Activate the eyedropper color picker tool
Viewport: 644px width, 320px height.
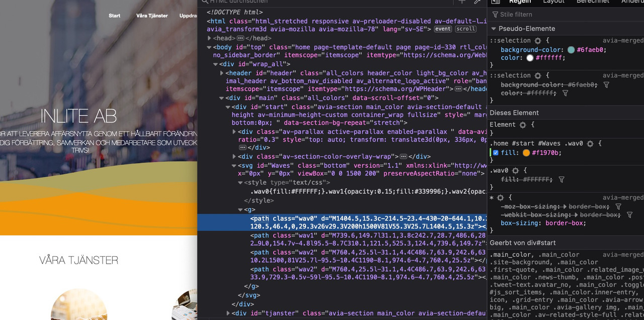[477, 2]
